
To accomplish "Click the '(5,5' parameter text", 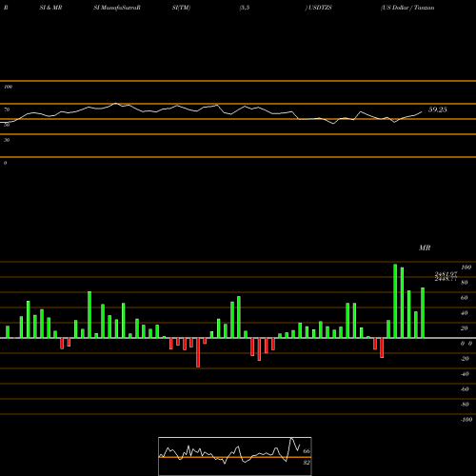I will click(x=245, y=8).
